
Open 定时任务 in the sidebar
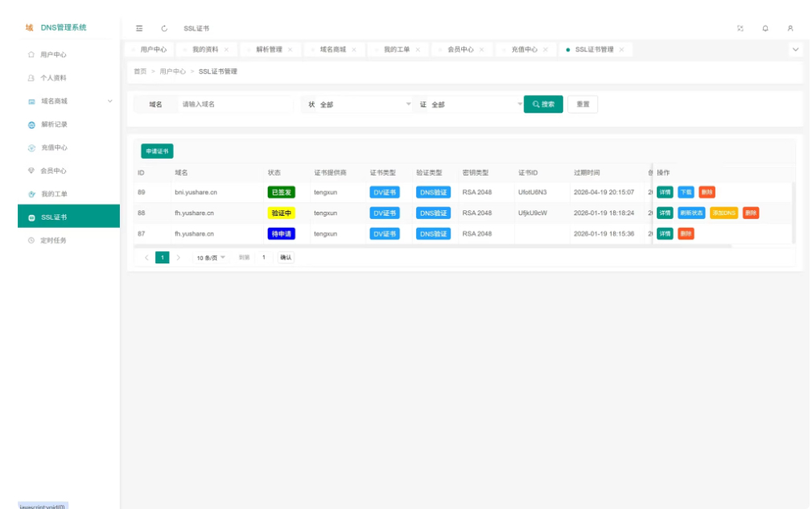pos(54,241)
